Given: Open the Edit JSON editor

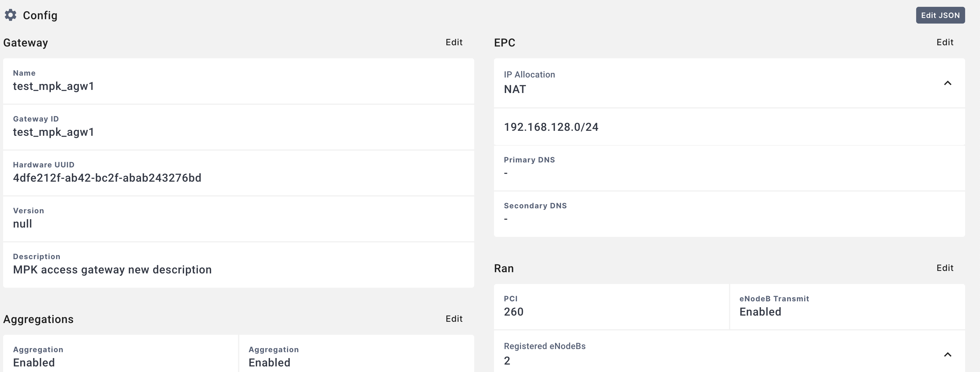Looking at the screenshot, I should pyautogui.click(x=940, y=15).
